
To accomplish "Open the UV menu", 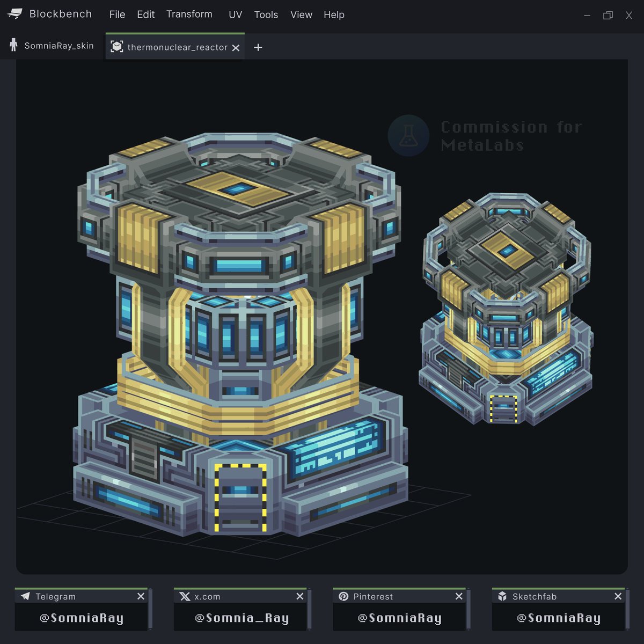I will [x=235, y=14].
